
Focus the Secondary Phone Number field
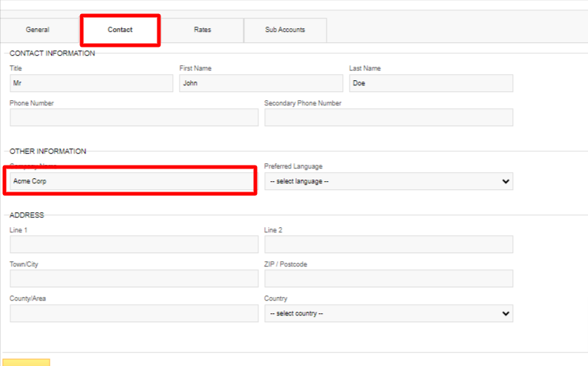tap(388, 117)
